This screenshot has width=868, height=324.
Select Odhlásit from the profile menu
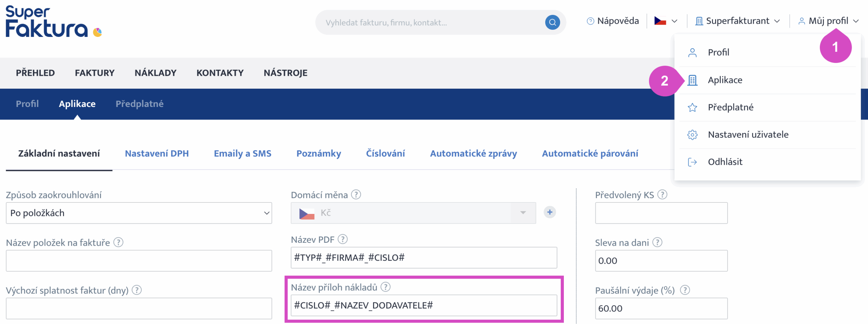pyautogui.click(x=725, y=162)
